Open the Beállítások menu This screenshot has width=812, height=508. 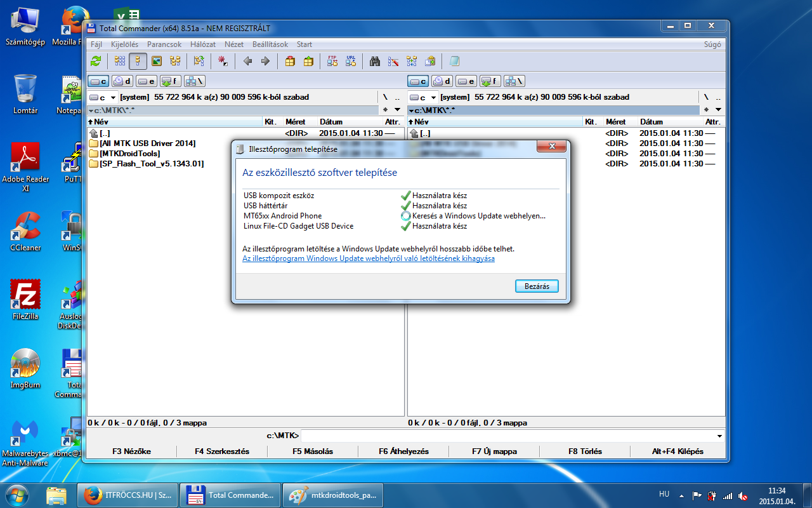click(270, 44)
